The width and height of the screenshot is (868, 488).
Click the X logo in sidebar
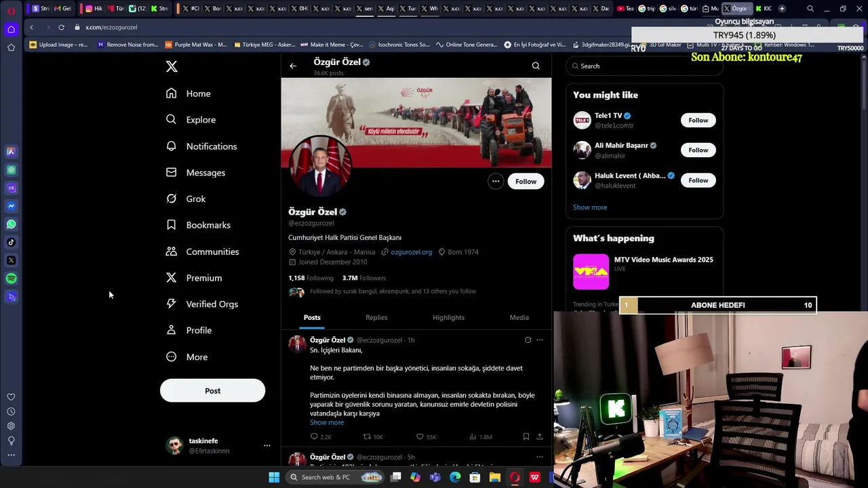click(172, 66)
